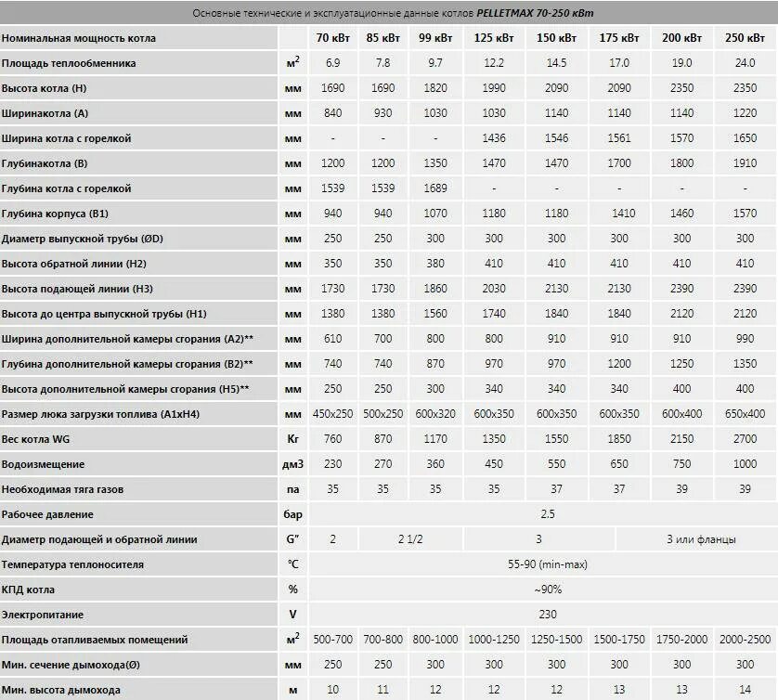Select the row label "Высота подающей линии (H3)"
778x700 pixels.
(x=77, y=289)
